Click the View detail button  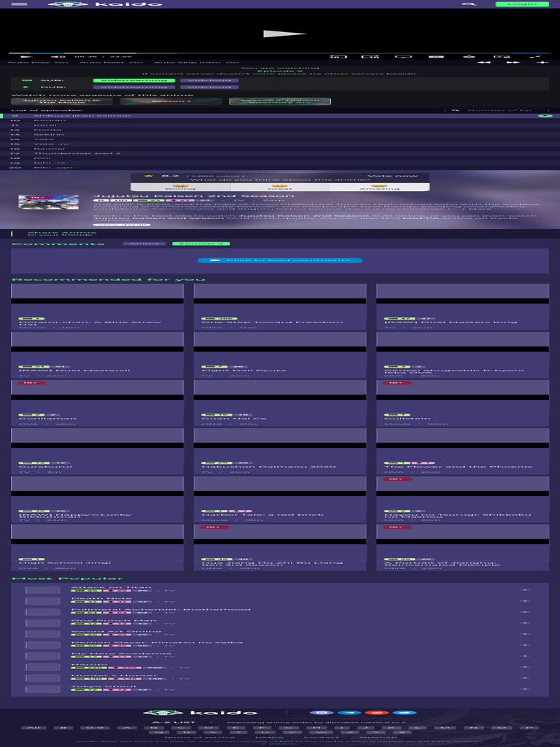[122, 225]
